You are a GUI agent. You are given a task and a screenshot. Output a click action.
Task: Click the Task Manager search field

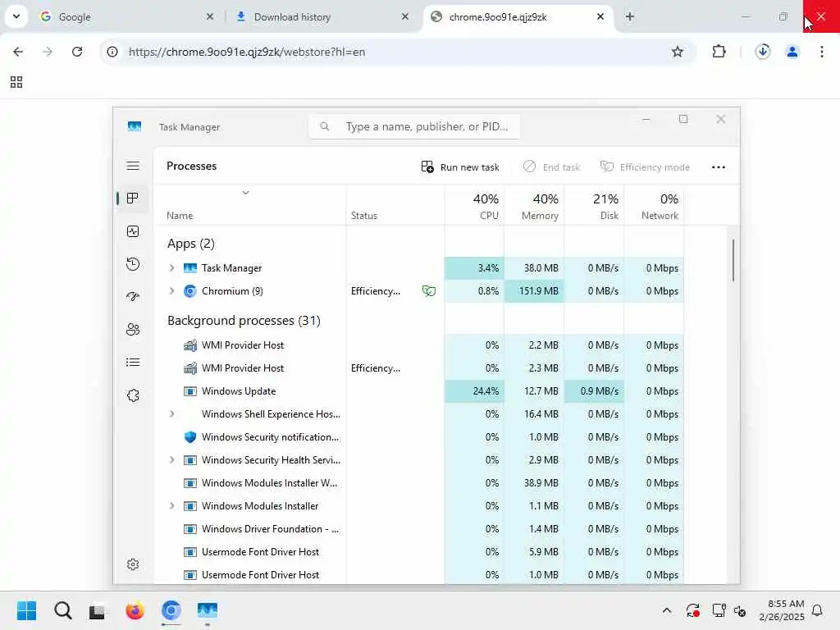[x=414, y=126]
